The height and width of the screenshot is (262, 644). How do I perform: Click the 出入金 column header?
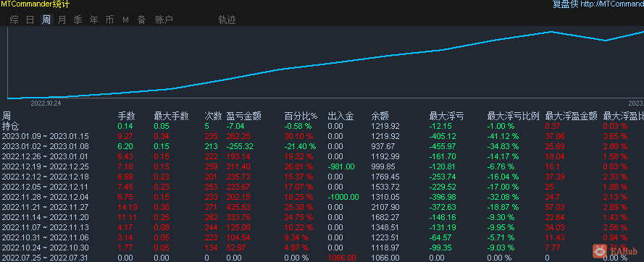(x=341, y=117)
